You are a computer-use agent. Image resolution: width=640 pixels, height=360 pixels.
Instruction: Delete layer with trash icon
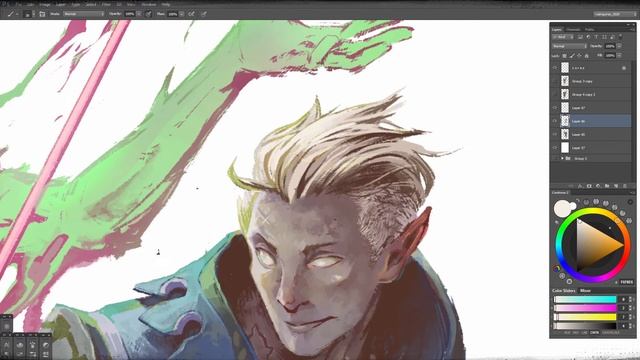[625, 186]
